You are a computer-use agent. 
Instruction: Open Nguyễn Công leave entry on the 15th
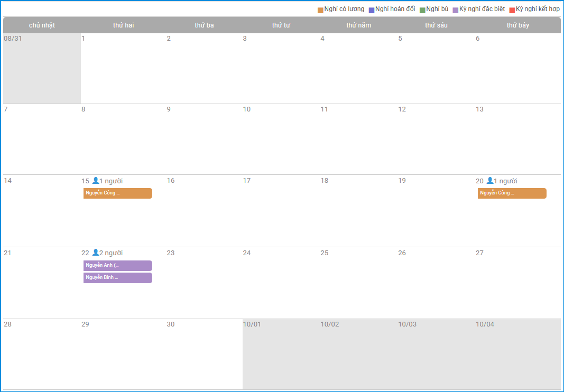tap(117, 193)
